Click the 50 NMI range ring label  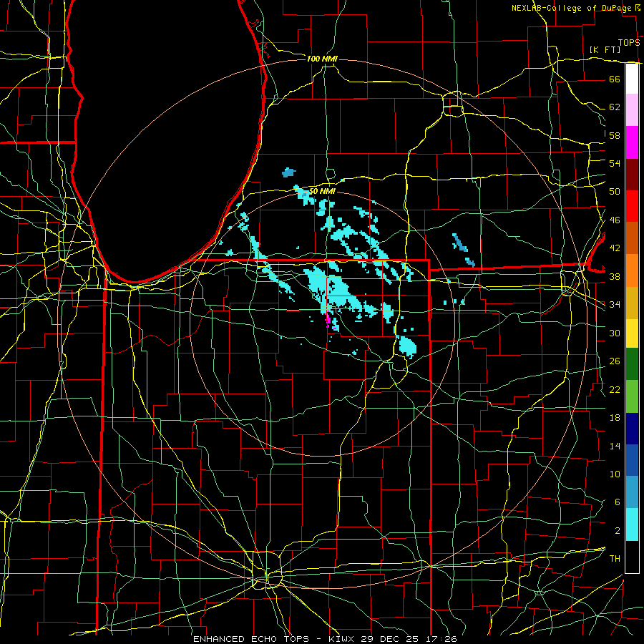coord(323,191)
